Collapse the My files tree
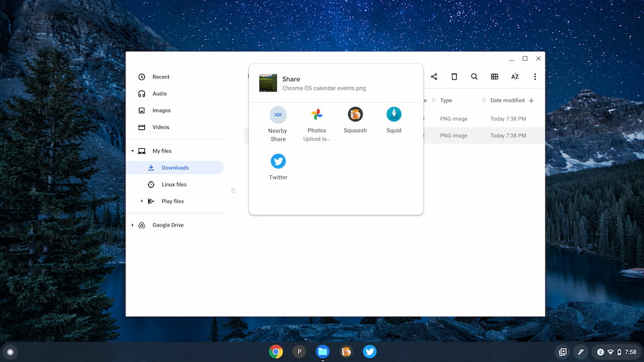The height and width of the screenshot is (362, 644). (x=132, y=151)
